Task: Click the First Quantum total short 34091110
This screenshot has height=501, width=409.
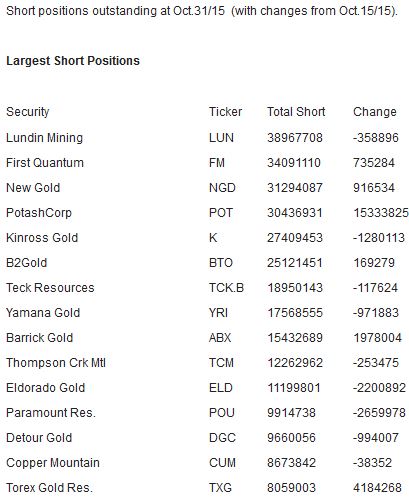Action: point(294,163)
